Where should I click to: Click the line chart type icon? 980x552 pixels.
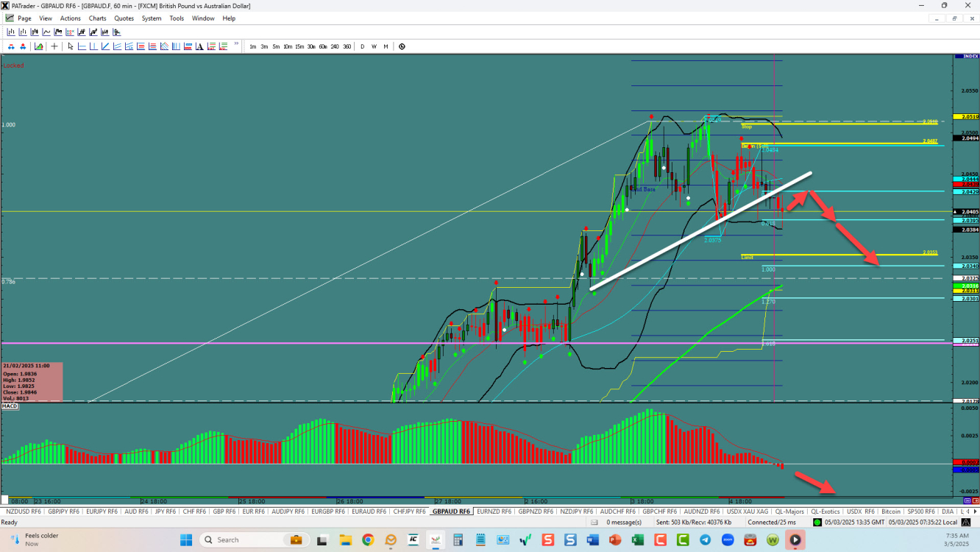click(x=46, y=32)
